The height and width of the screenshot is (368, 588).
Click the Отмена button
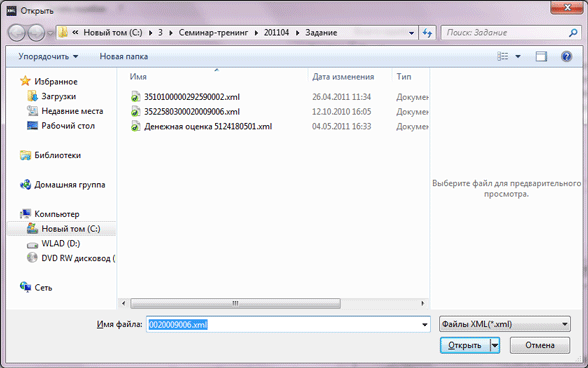click(540, 345)
